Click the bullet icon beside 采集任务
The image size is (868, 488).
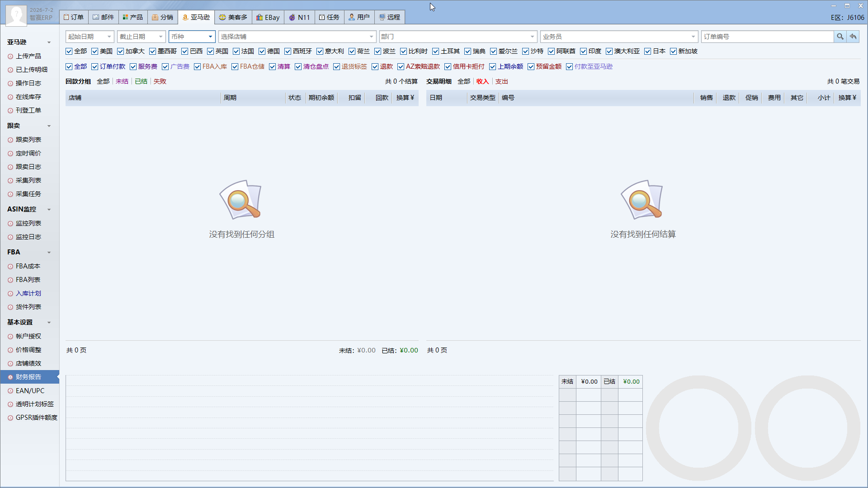click(x=10, y=194)
